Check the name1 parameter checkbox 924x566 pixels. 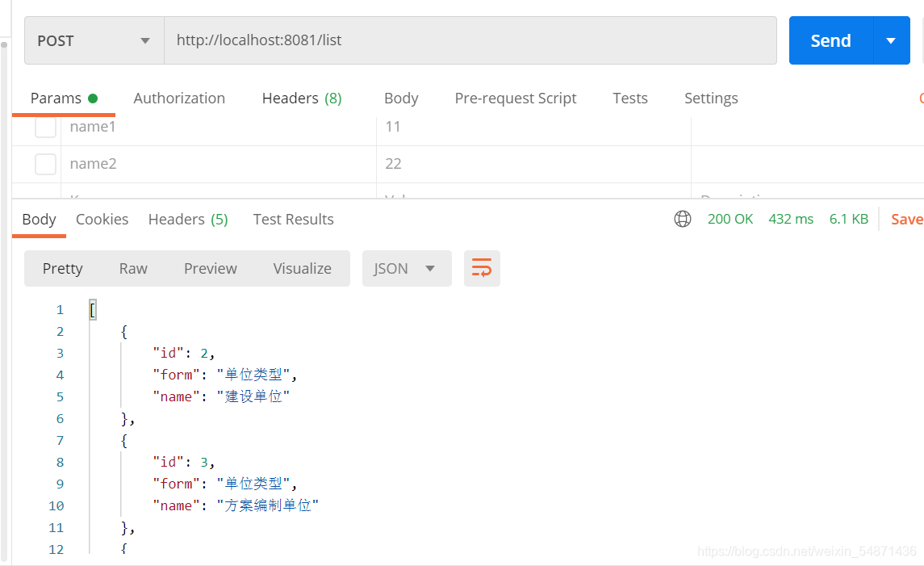[x=45, y=126]
